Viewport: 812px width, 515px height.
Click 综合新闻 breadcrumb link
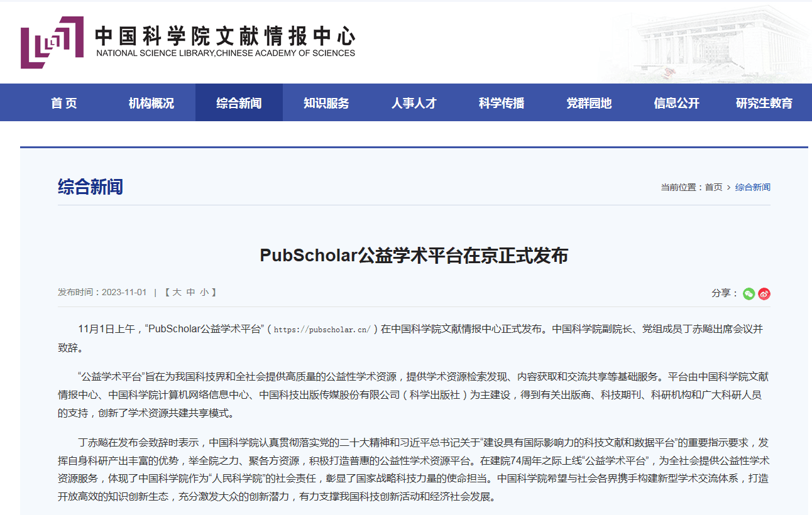pyautogui.click(x=753, y=187)
